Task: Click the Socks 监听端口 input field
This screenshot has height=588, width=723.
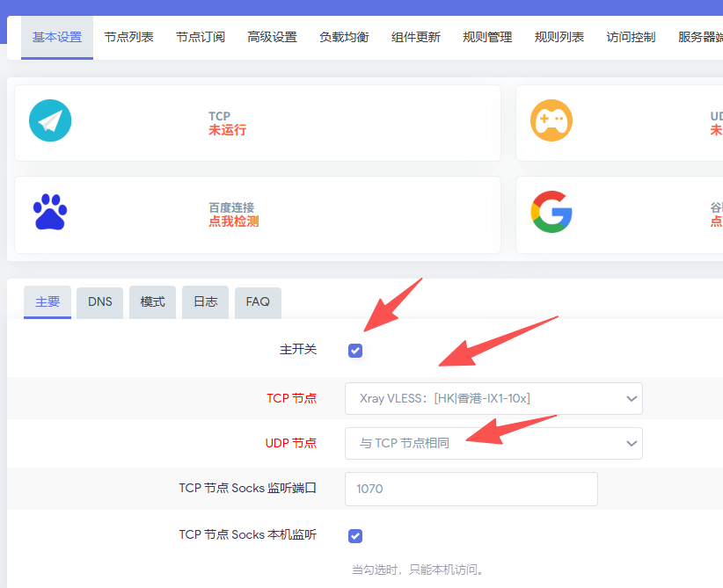Action: [x=471, y=489]
